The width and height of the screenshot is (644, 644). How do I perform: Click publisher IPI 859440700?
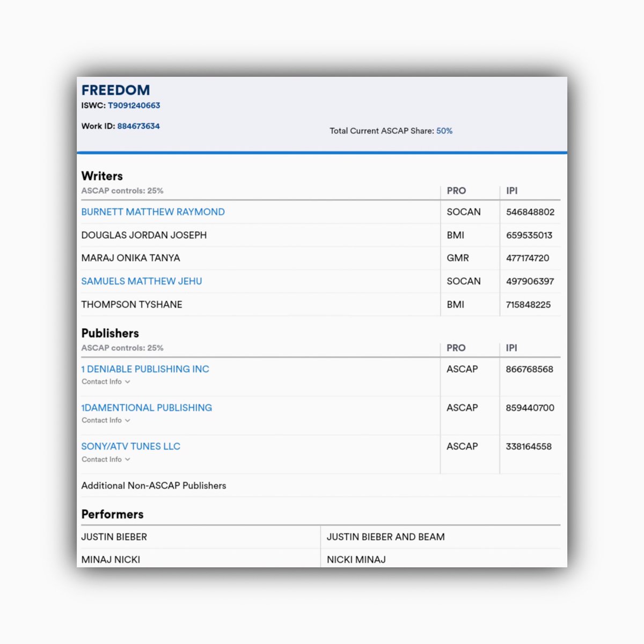tap(530, 408)
